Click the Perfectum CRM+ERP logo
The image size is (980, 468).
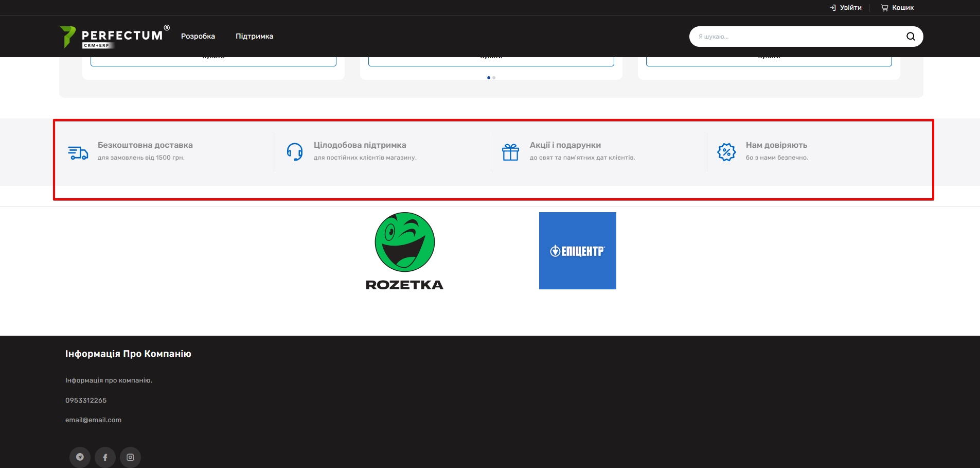[115, 37]
